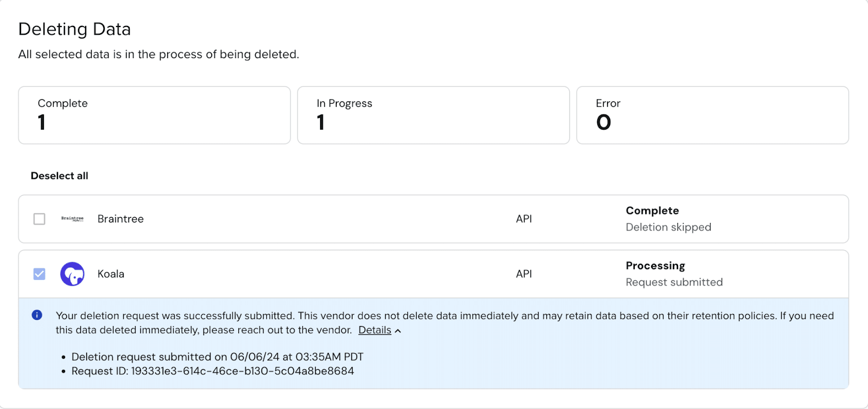Click the Details link in the notice
The image size is (868, 409).
[x=374, y=330]
